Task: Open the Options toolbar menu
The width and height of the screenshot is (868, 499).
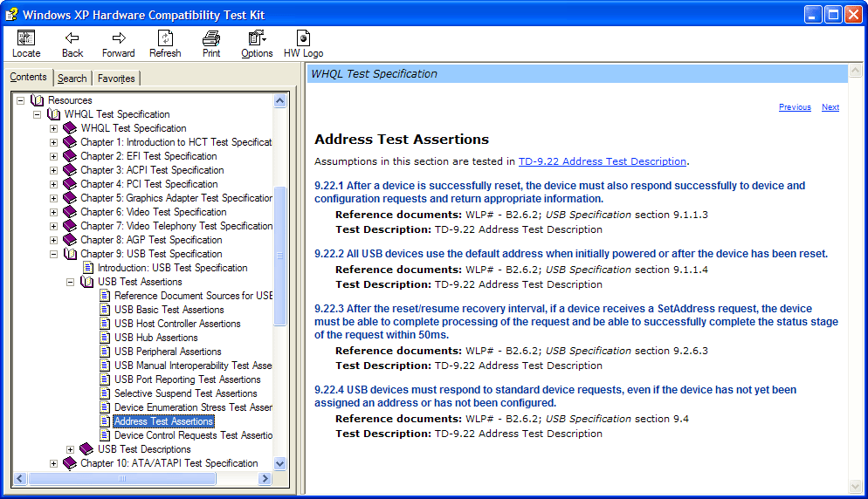Action: (x=257, y=38)
